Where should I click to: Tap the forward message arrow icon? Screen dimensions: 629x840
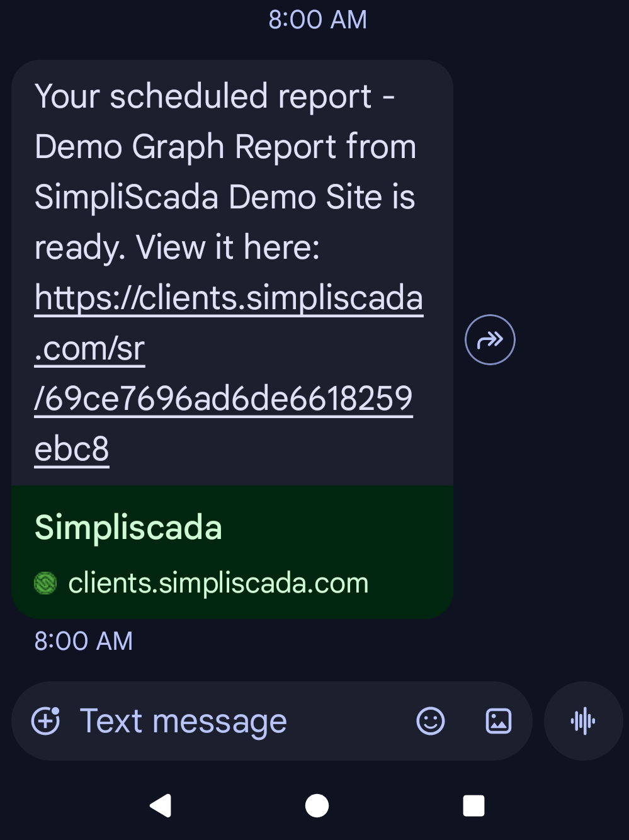490,340
